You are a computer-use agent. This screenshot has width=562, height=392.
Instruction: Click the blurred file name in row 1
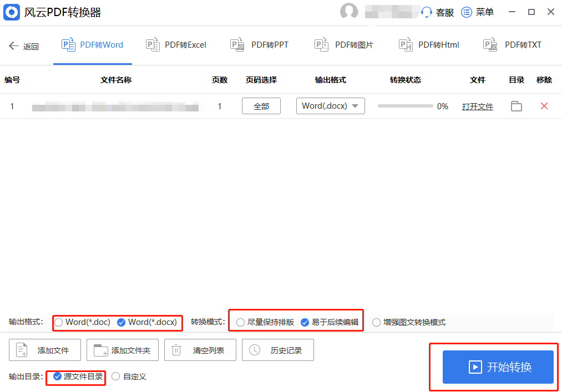point(115,106)
